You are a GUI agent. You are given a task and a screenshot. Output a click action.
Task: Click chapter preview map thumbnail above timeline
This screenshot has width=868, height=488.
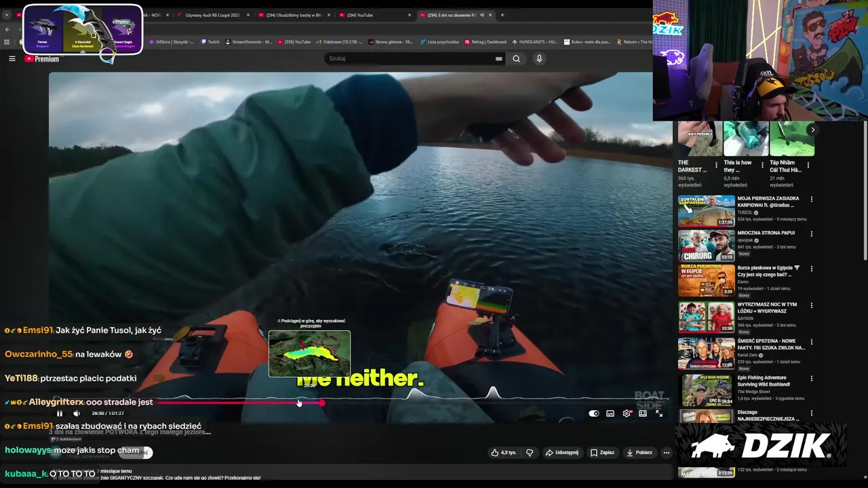pyautogui.click(x=309, y=354)
